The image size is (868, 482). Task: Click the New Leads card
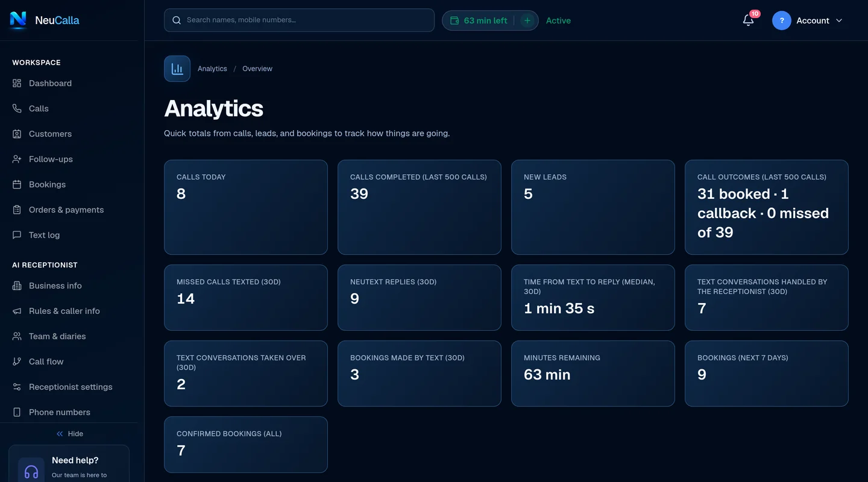pos(593,207)
